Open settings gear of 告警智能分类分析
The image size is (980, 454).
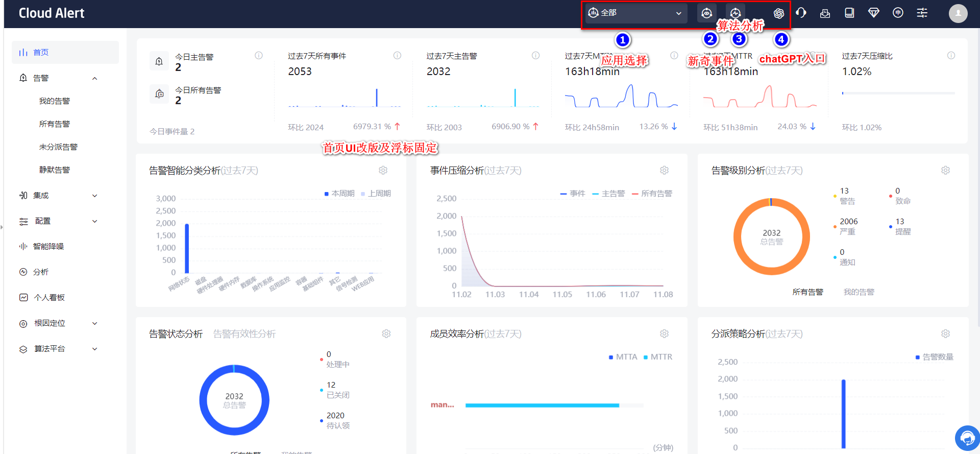point(383,170)
